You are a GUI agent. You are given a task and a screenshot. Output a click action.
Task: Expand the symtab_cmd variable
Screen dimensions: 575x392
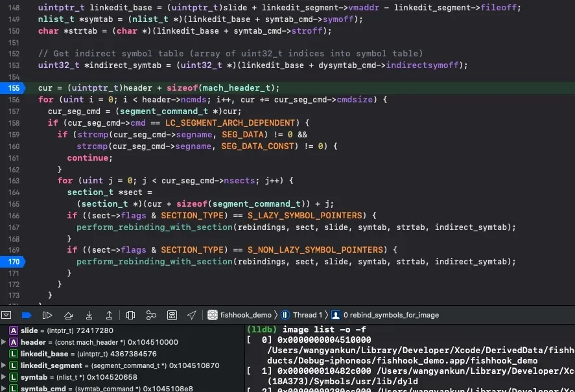3,388
